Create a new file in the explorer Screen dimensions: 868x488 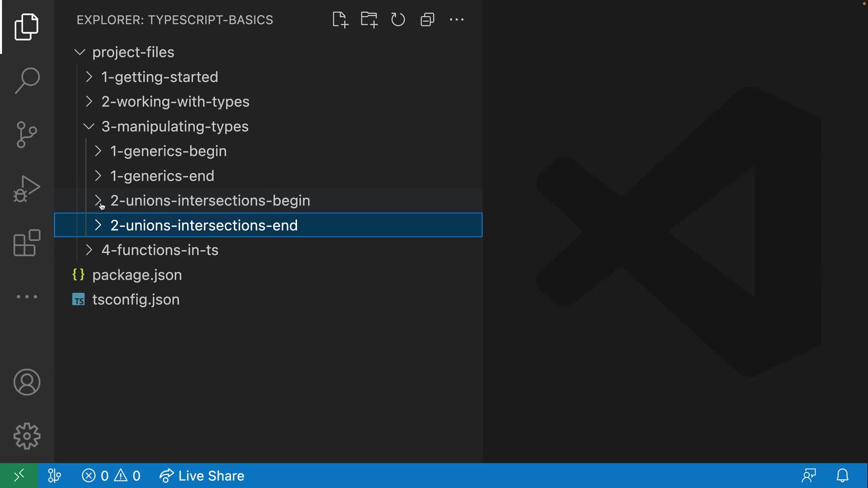coord(340,19)
